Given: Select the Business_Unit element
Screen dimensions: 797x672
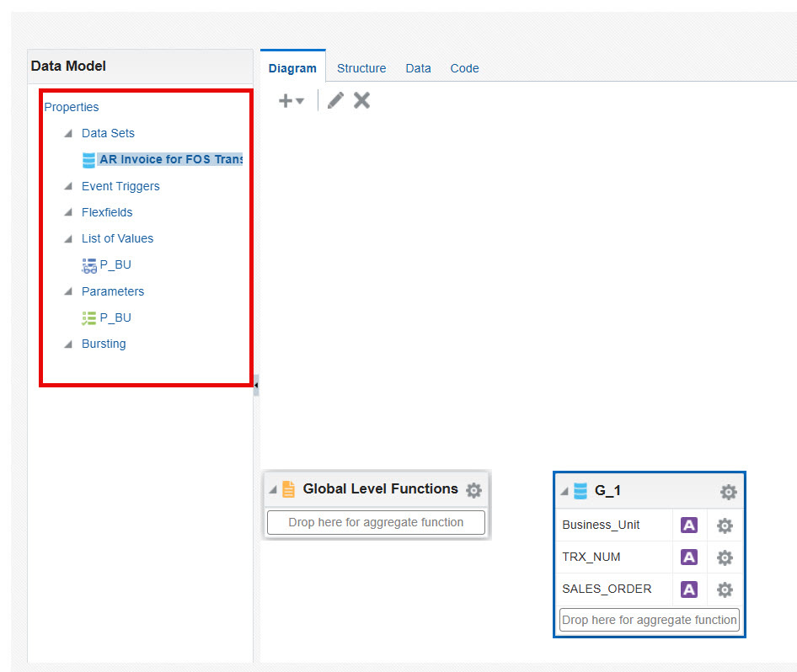Looking at the screenshot, I should (x=601, y=525).
